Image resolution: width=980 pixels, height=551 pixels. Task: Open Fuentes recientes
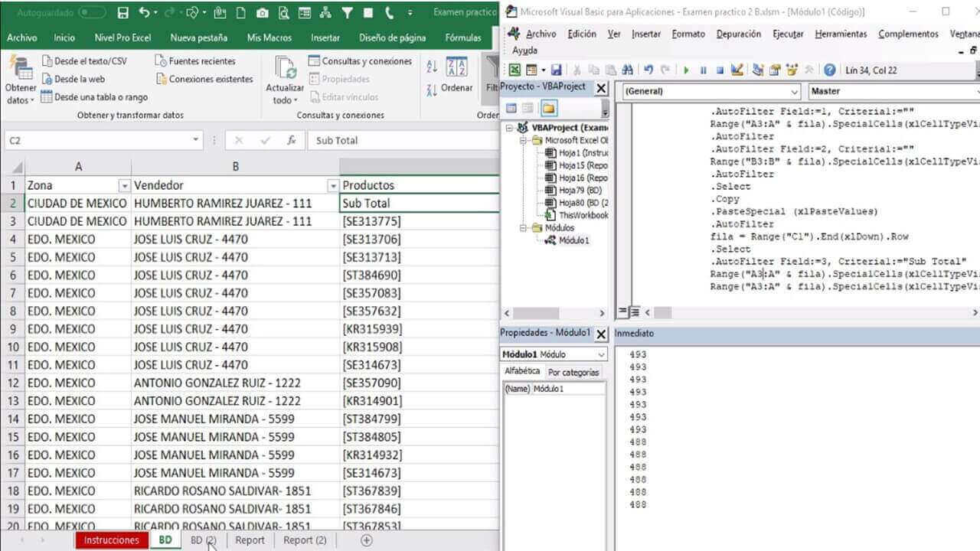pyautogui.click(x=194, y=61)
